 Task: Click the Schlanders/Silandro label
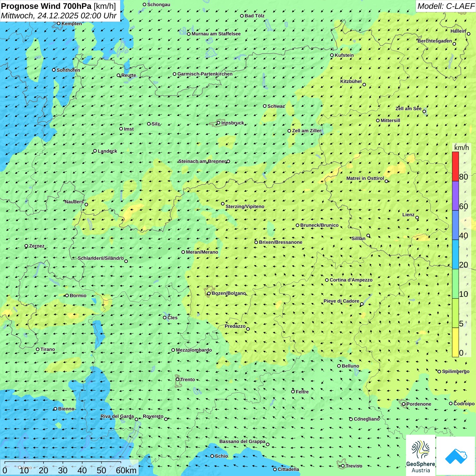point(101,258)
